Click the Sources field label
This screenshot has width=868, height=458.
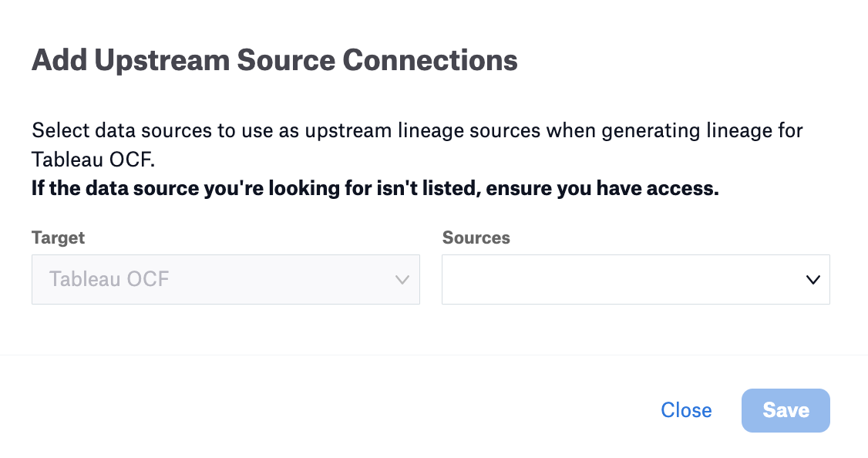(x=476, y=237)
